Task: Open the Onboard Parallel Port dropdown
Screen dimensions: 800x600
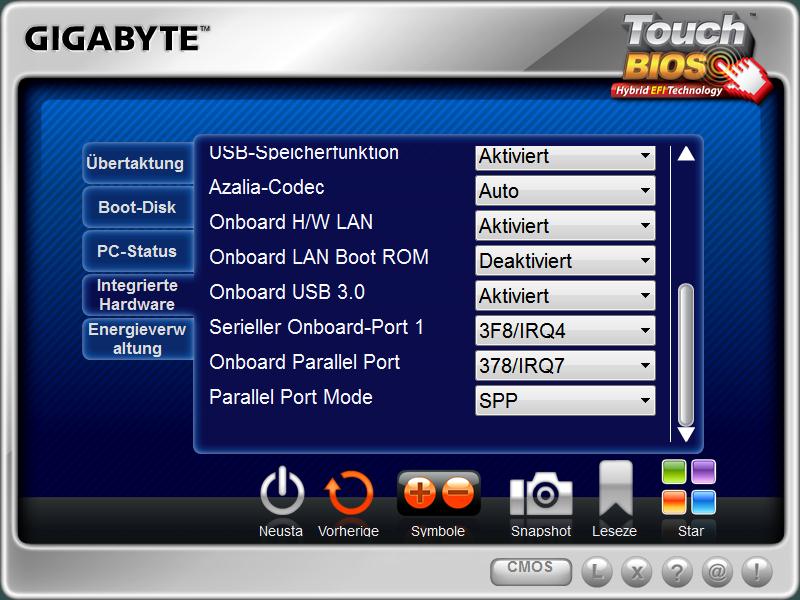Action: pyautogui.click(x=565, y=365)
